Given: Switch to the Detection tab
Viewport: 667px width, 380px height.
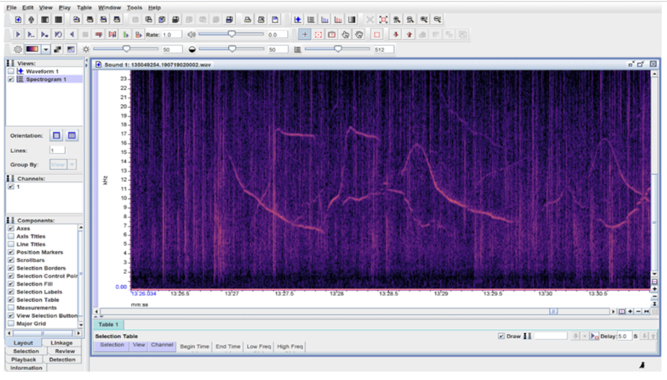Looking at the screenshot, I should (62, 360).
